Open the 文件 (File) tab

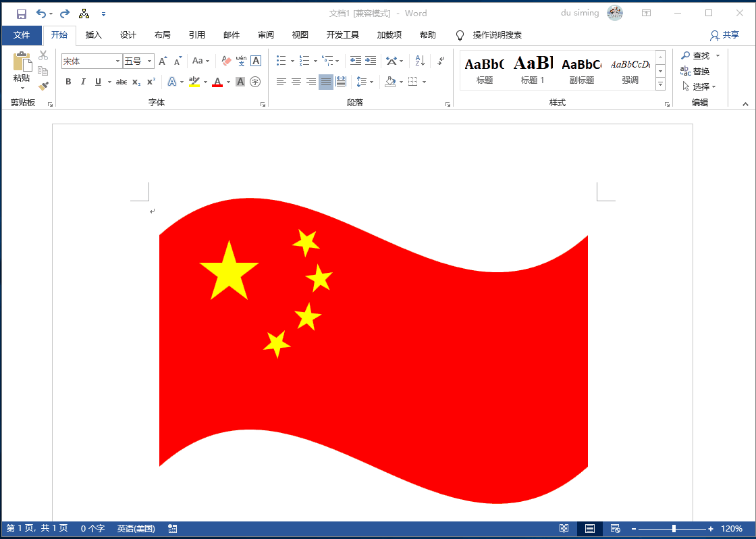pyautogui.click(x=22, y=35)
